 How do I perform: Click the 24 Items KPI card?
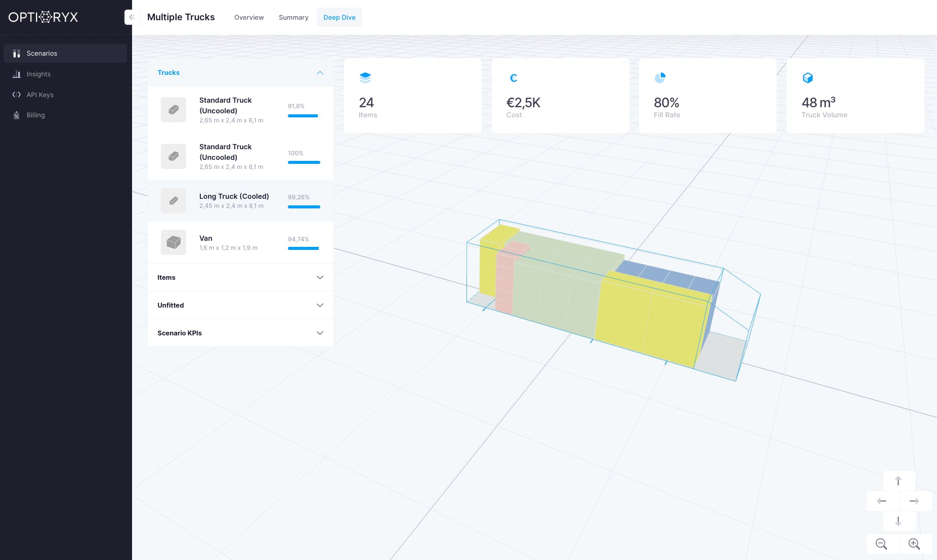413,96
